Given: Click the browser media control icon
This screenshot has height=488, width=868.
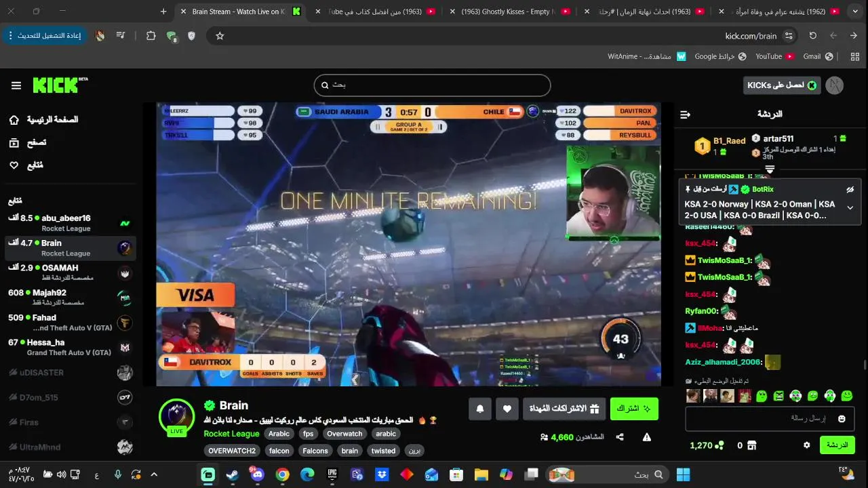Looking at the screenshot, I should click(x=121, y=36).
